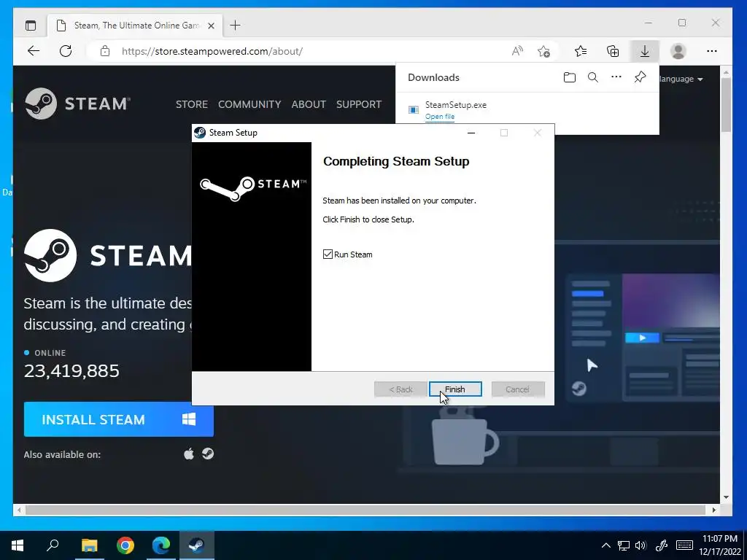This screenshot has height=560, width=747.
Task: Click the Edge back arrow
Action: click(x=34, y=51)
